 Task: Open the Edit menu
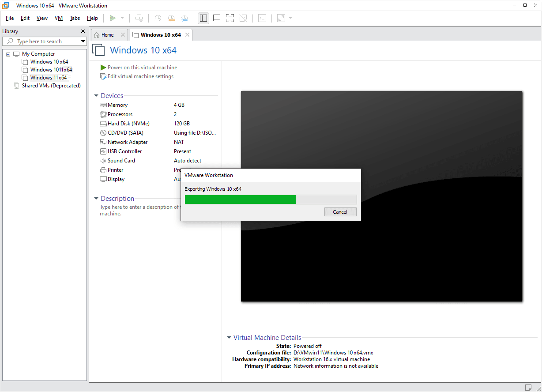coord(25,18)
